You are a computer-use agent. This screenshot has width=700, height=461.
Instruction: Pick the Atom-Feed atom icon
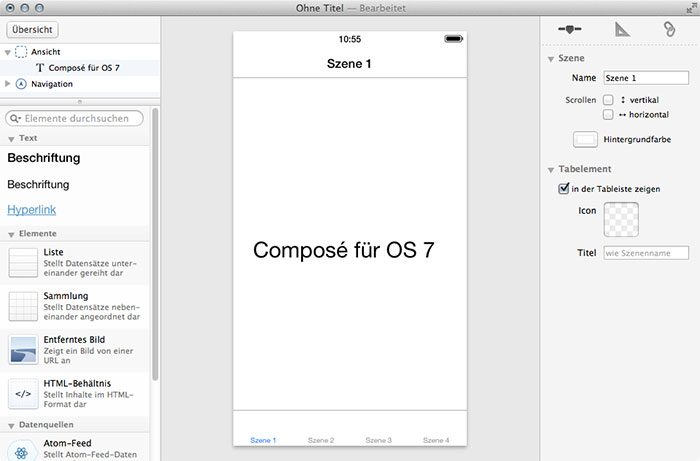(x=21, y=453)
